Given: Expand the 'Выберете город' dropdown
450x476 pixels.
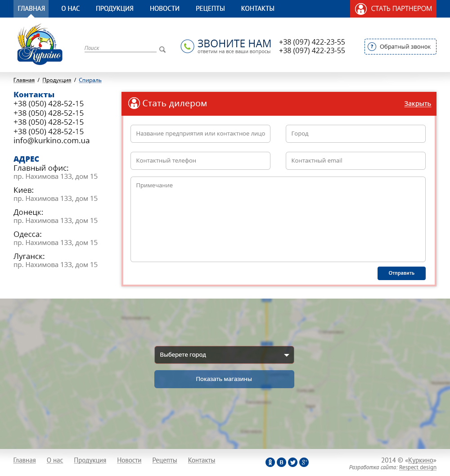Looking at the screenshot, I should [x=224, y=355].
